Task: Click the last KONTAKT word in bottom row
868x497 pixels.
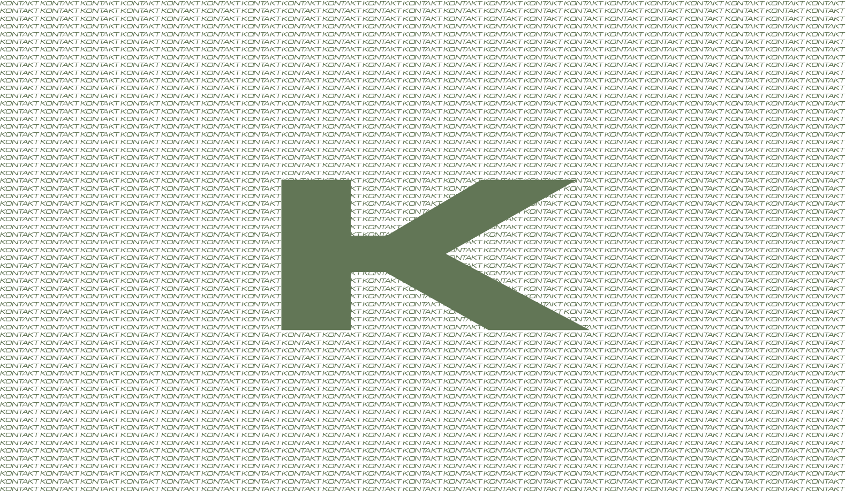Action: click(825, 488)
